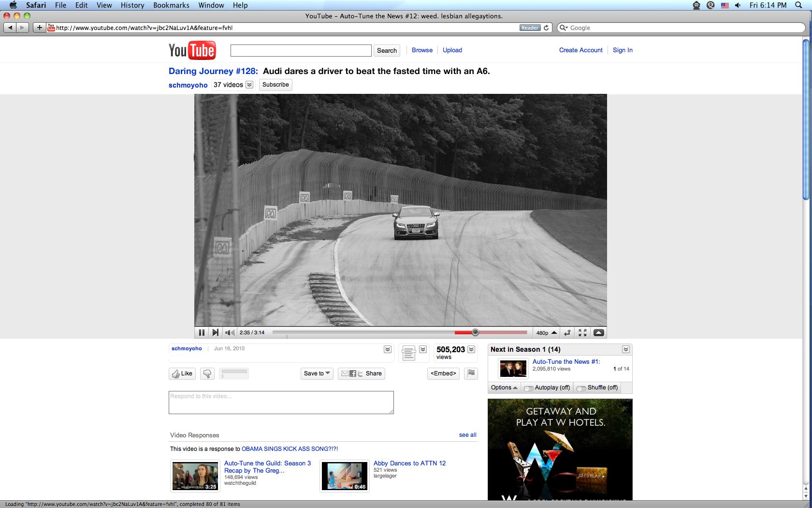Open the Safari View menu
This screenshot has height=508, width=812.
[104, 5]
